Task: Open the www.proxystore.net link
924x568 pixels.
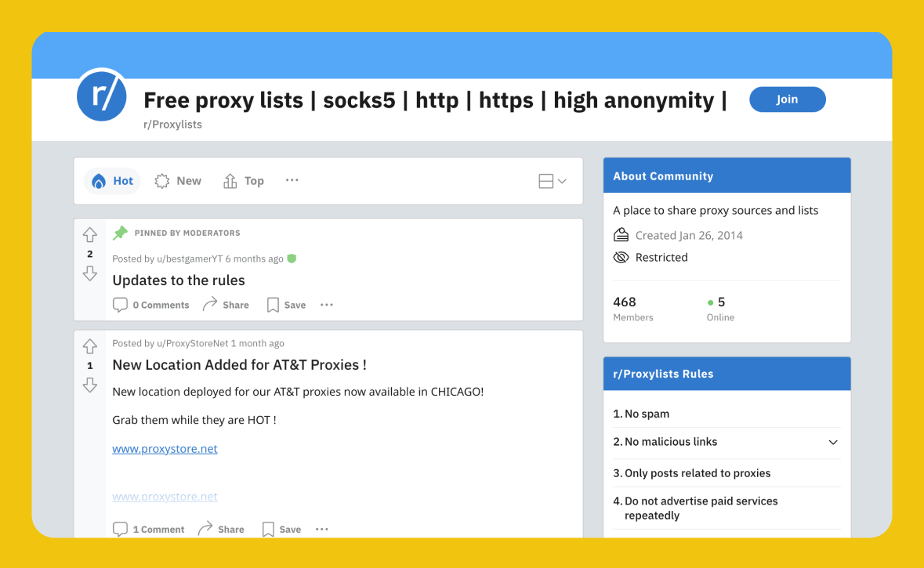Action: pos(165,448)
